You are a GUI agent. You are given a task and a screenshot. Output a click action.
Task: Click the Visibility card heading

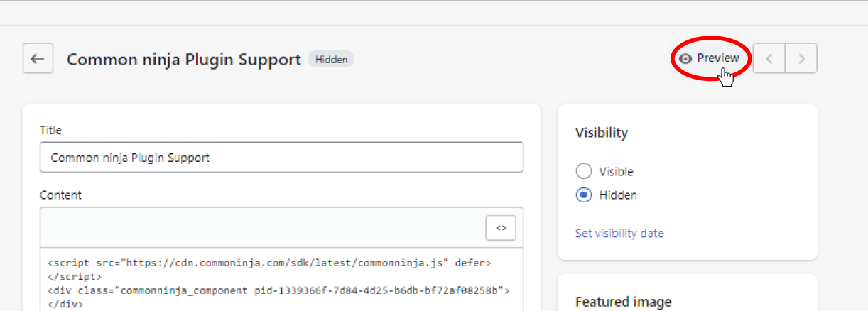pyautogui.click(x=602, y=133)
